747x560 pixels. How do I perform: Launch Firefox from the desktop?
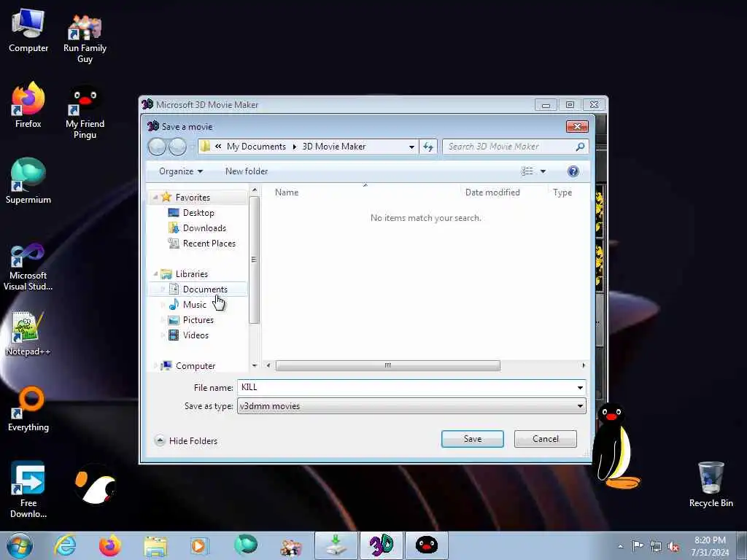pos(28,106)
